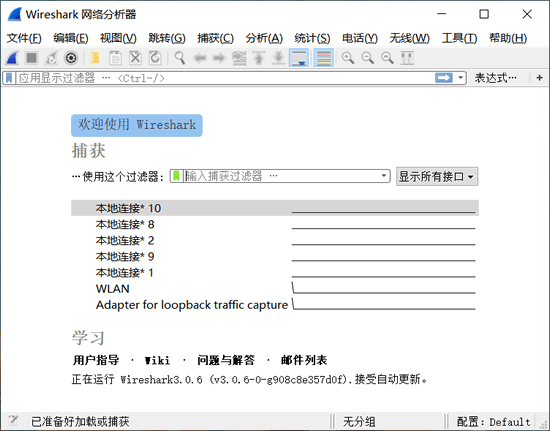The image size is (550, 431).
Task: Click 已准备好加载或捕获 status text
Action: (80, 421)
